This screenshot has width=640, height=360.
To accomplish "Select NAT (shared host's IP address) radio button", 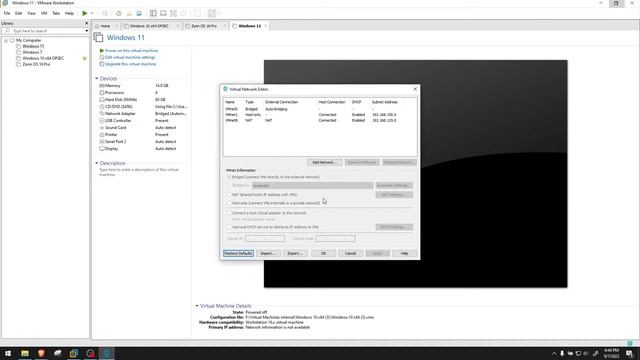I will pyautogui.click(x=229, y=195).
